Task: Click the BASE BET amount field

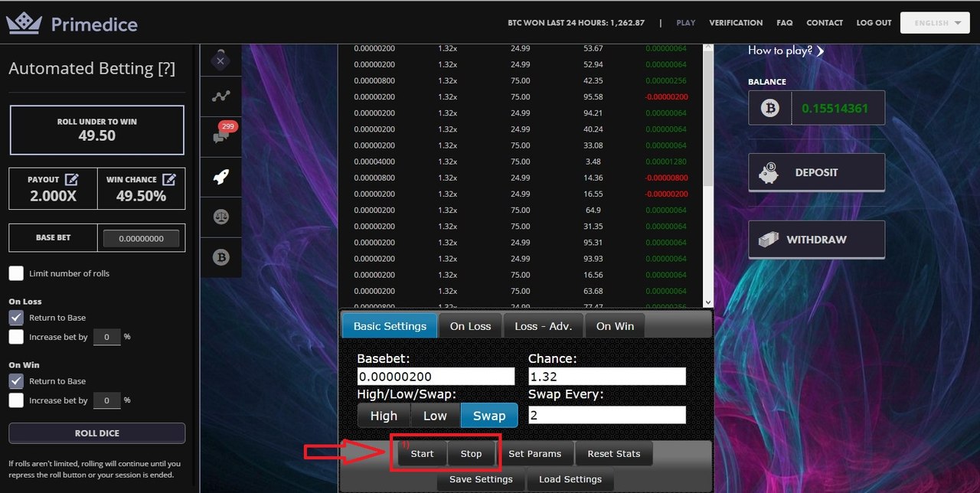Action: pyautogui.click(x=142, y=238)
